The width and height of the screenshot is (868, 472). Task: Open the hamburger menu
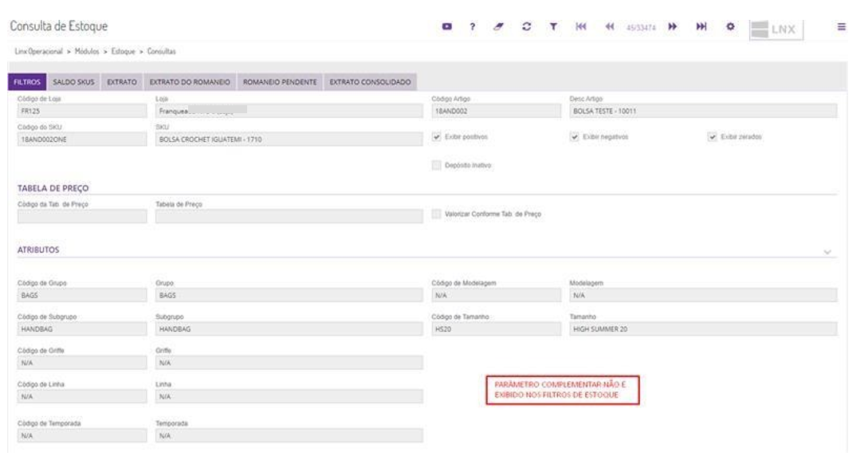pyautogui.click(x=842, y=26)
